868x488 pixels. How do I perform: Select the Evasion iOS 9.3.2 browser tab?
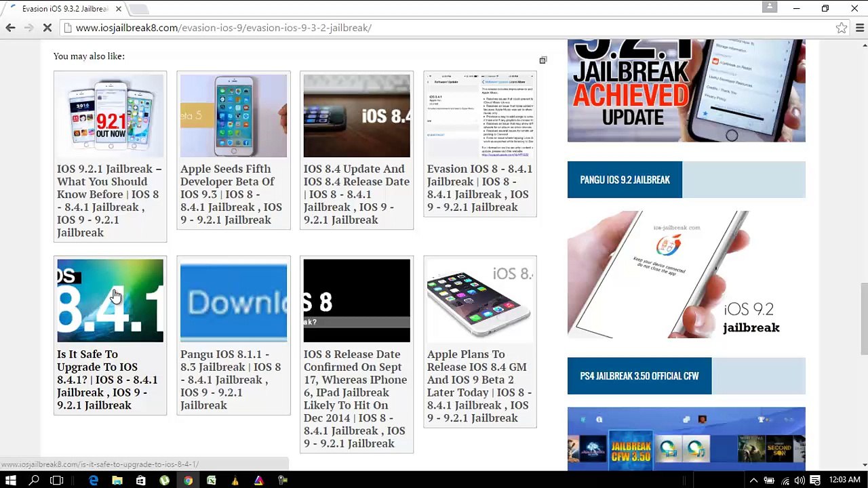(x=65, y=9)
